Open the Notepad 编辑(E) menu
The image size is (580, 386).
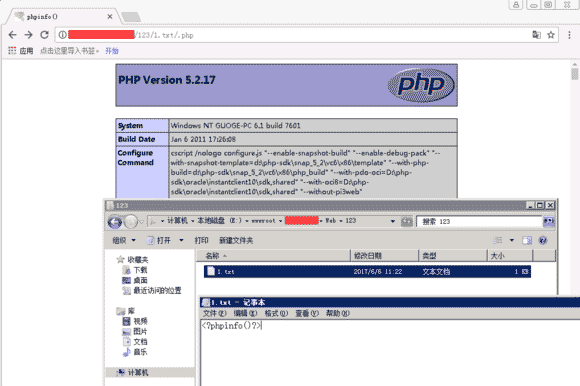245,314
